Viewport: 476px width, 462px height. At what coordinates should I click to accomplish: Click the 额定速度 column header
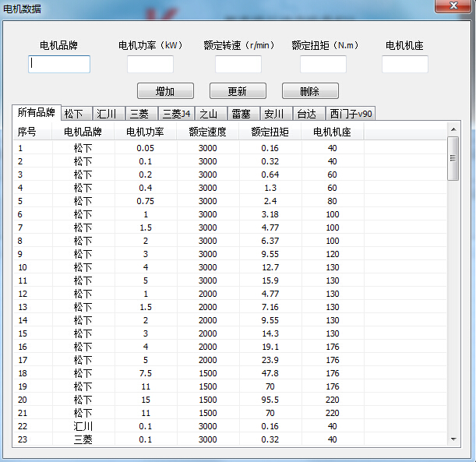pos(208,132)
